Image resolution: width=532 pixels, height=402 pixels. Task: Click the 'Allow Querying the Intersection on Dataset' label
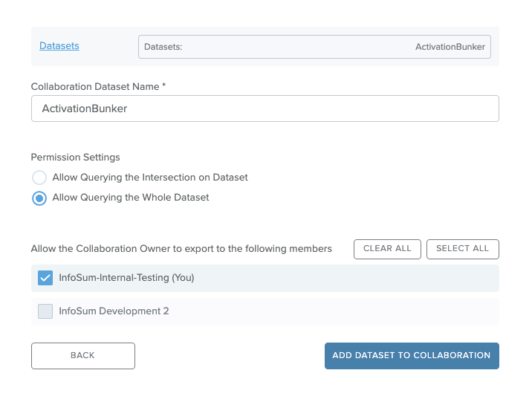click(150, 178)
